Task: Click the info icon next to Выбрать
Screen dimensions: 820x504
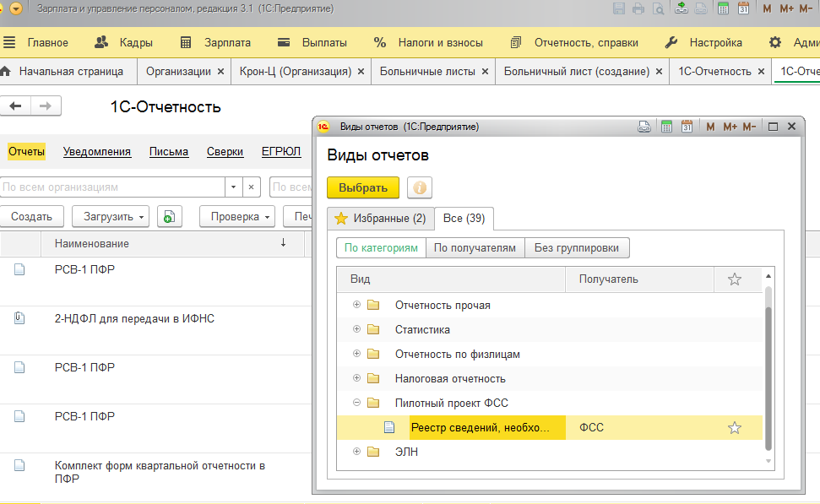Action: point(420,187)
